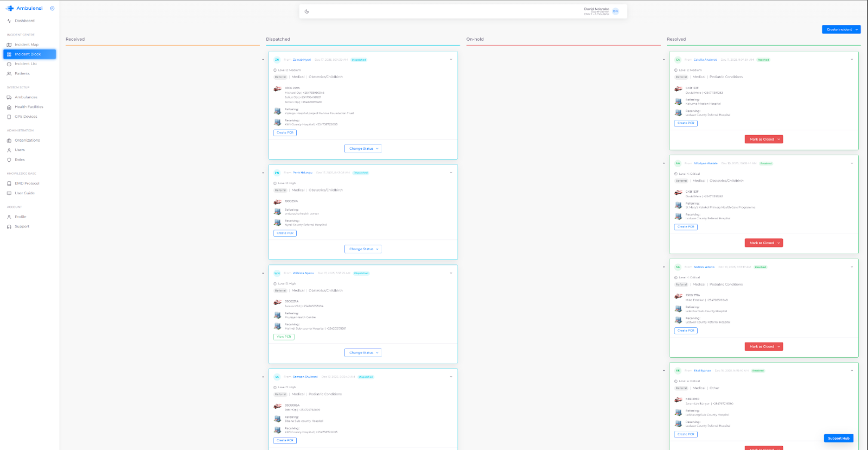Click the Incident Map sidebar icon
868x450 pixels.
(9, 45)
